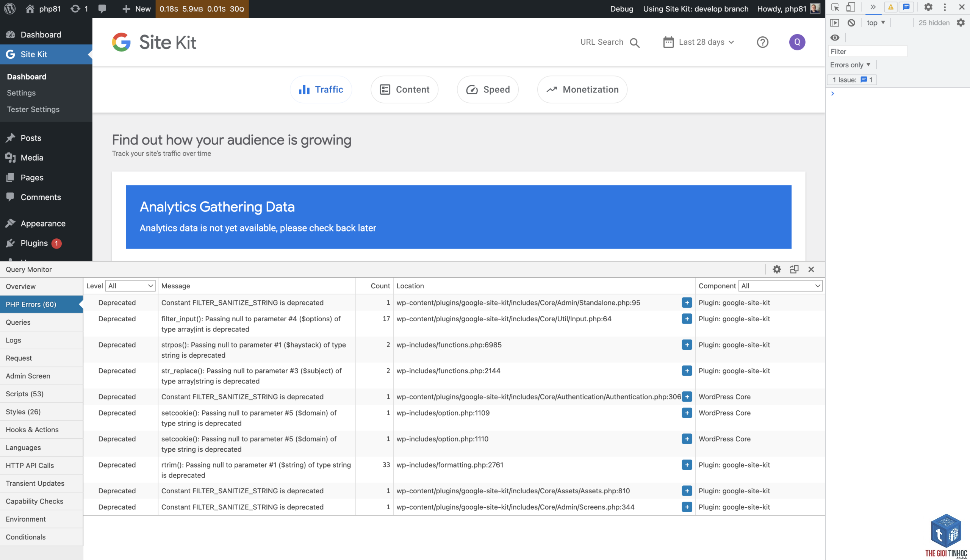Open Site Kit Settings submenu
Viewport: 970px width, 560px height.
tap(21, 93)
